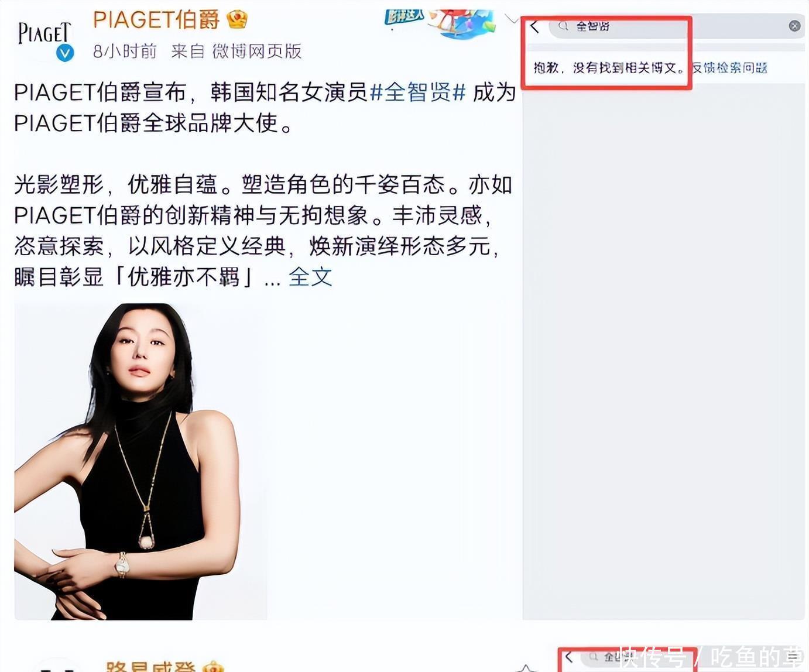Open the PIAGET伯爵 account name
The height and width of the screenshot is (672, 809).
156,20
